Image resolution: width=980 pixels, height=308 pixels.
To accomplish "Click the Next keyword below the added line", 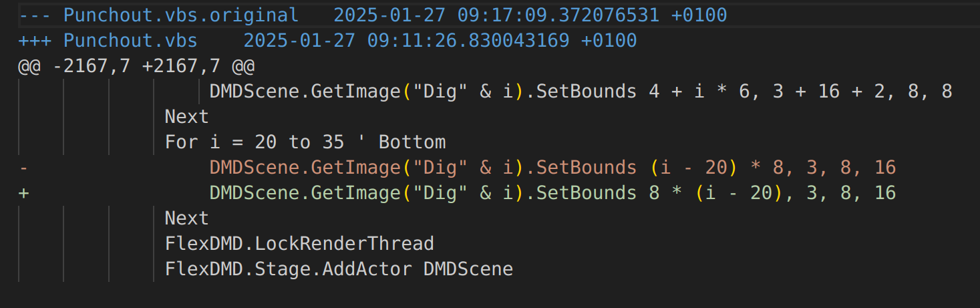I will (x=187, y=218).
